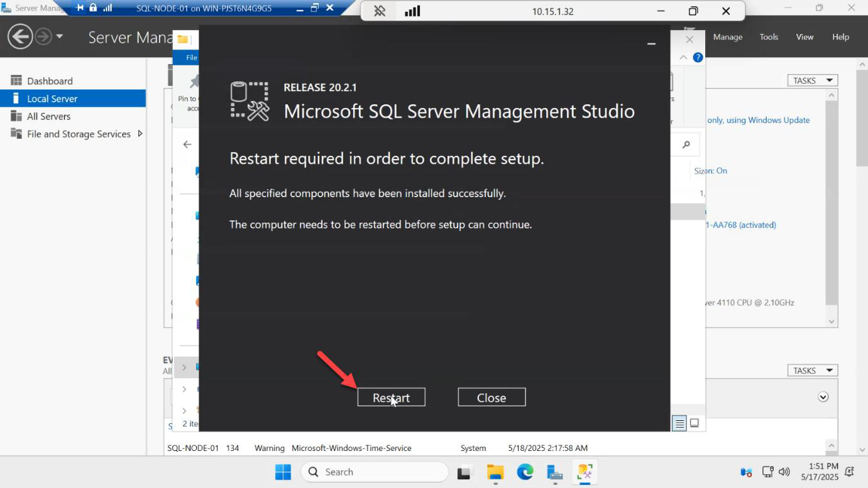Click the pin icon in remote session bar
This screenshot has width=868, height=488.
(x=380, y=11)
